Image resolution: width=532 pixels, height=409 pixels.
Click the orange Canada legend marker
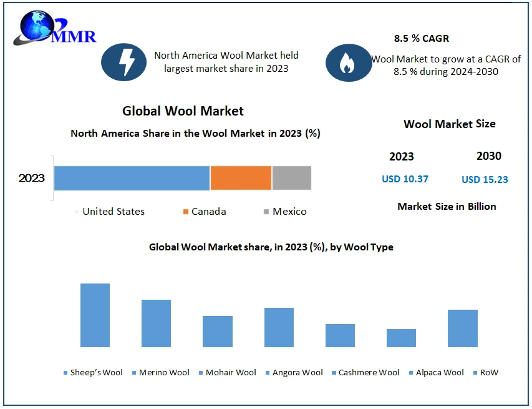(x=185, y=212)
